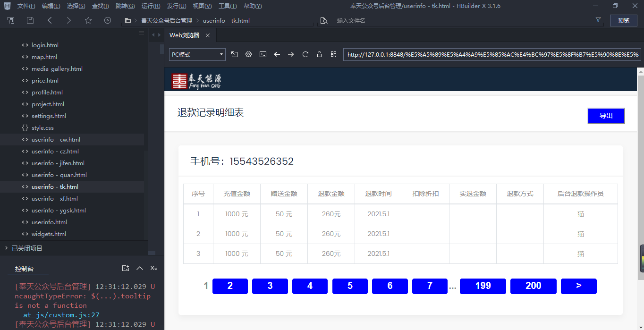Open the js/custom.js:27 error link

pyautogui.click(x=61, y=315)
